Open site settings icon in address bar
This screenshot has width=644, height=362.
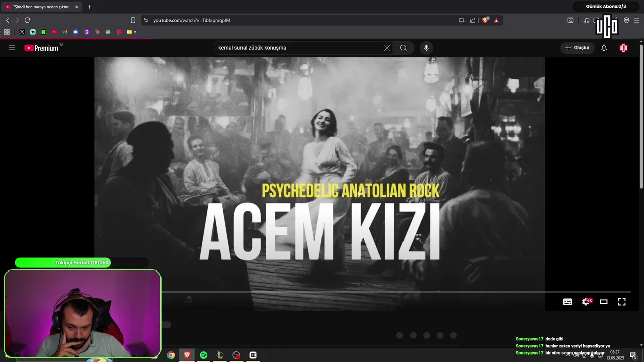point(146,20)
